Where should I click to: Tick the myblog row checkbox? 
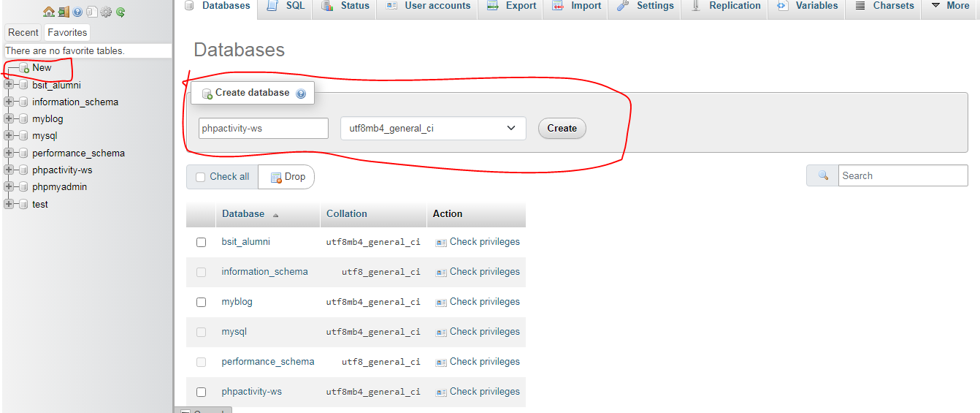[x=202, y=302]
